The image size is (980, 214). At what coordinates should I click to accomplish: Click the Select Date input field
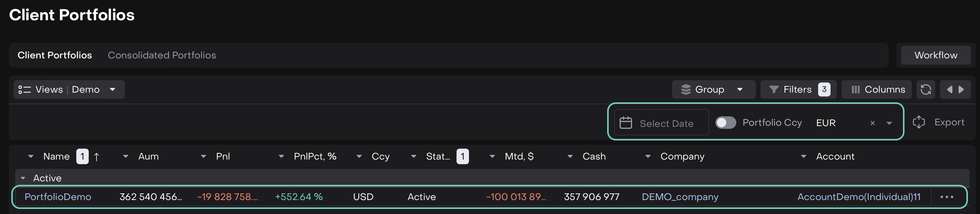(666, 123)
